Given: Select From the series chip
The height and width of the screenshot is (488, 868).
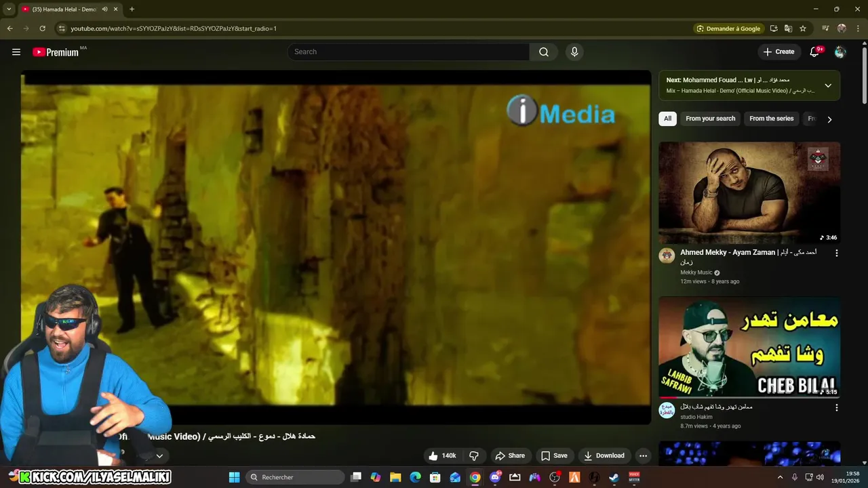Looking at the screenshot, I should [x=771, y=119].
